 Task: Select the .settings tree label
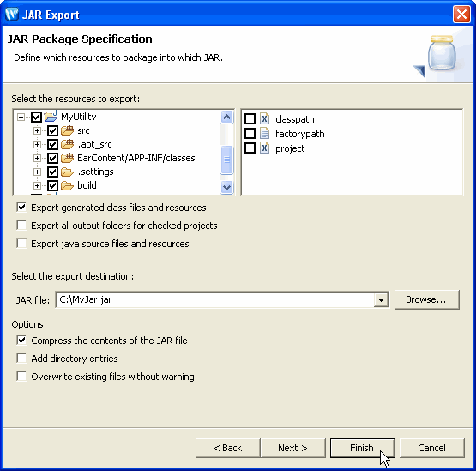pos(96,172)
